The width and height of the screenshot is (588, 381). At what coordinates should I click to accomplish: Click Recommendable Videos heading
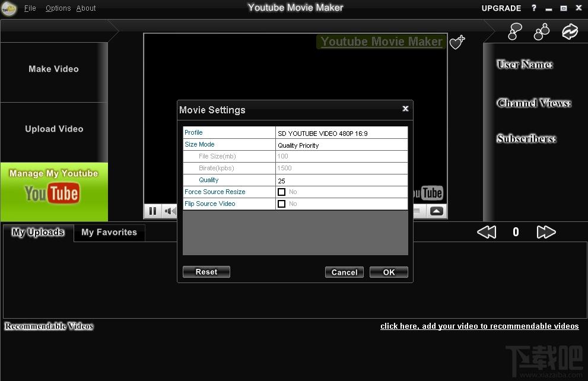pyautogui.click(x=49, y=326)
